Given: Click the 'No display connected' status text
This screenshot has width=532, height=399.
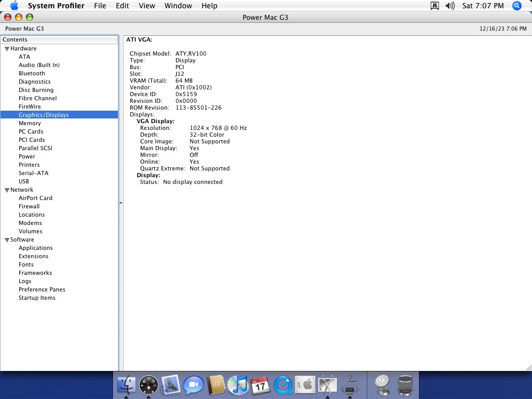Looking at the screenshot, I should 193,182.
